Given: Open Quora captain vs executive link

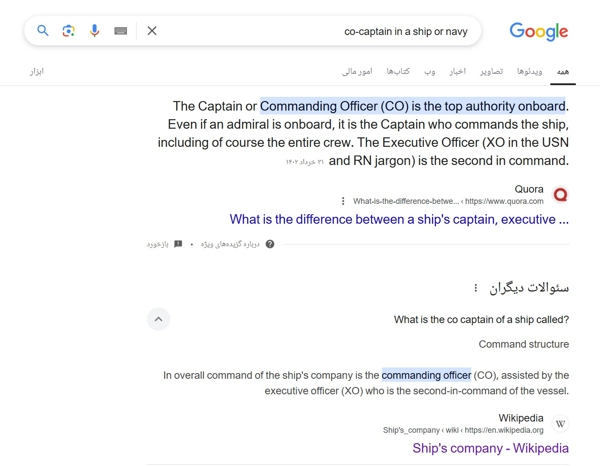Looking at the screenshot, I should coord(399,219).
